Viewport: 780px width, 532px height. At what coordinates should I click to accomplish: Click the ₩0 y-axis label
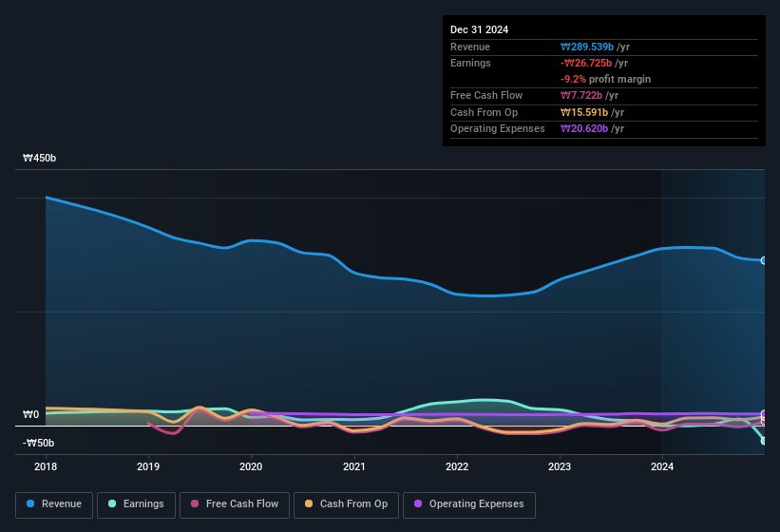coord(30,414)
